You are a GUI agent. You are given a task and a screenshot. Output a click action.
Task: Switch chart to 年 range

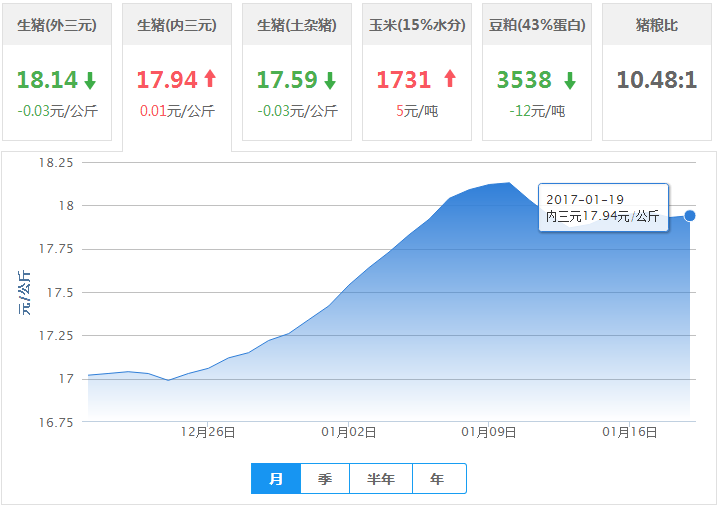(438, 479)
